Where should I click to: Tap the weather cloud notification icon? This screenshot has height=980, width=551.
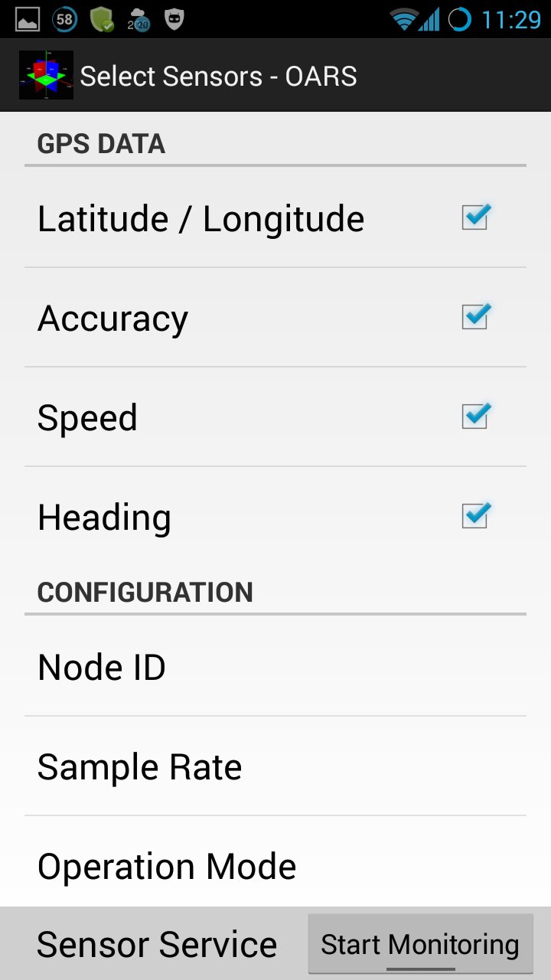(x=139, y=21)
